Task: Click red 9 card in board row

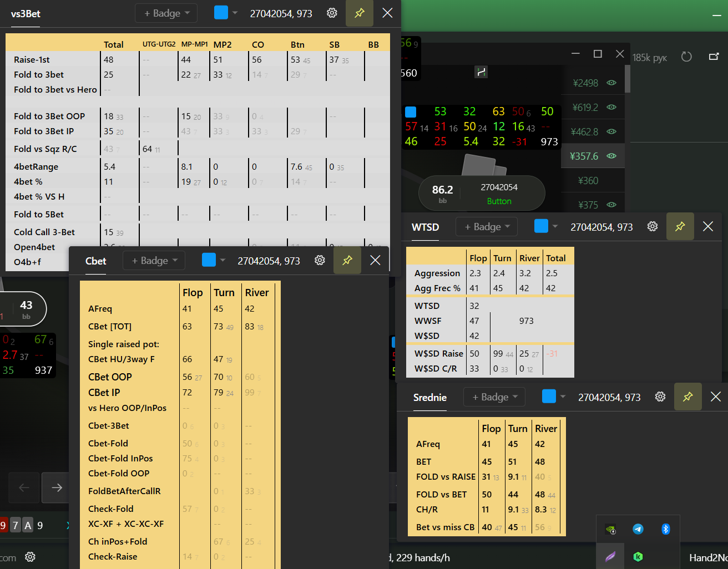Action: click(3, 525)
